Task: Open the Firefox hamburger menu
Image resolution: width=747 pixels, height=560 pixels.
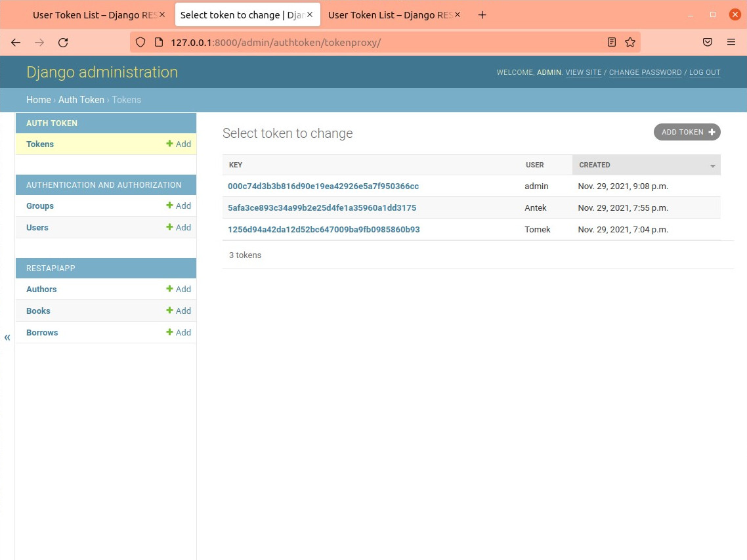Action: 731,43
